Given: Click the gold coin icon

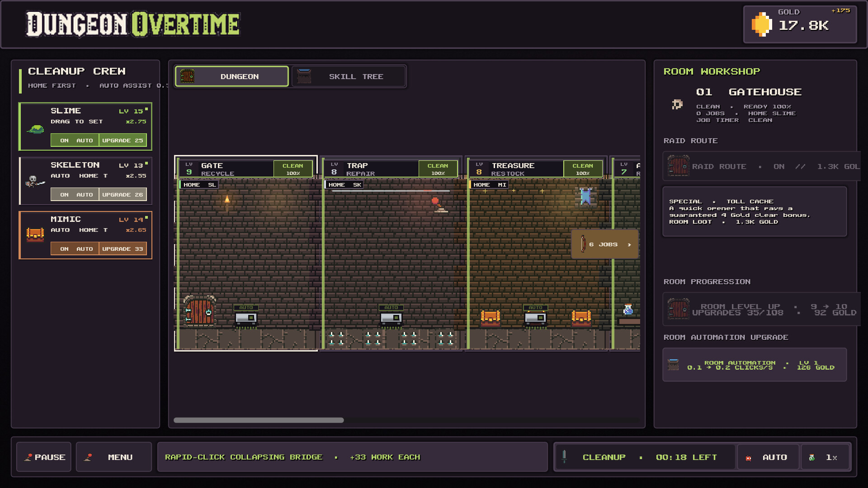Looking at the screenshot, I should pyautogui.click(x=762, y=24).
